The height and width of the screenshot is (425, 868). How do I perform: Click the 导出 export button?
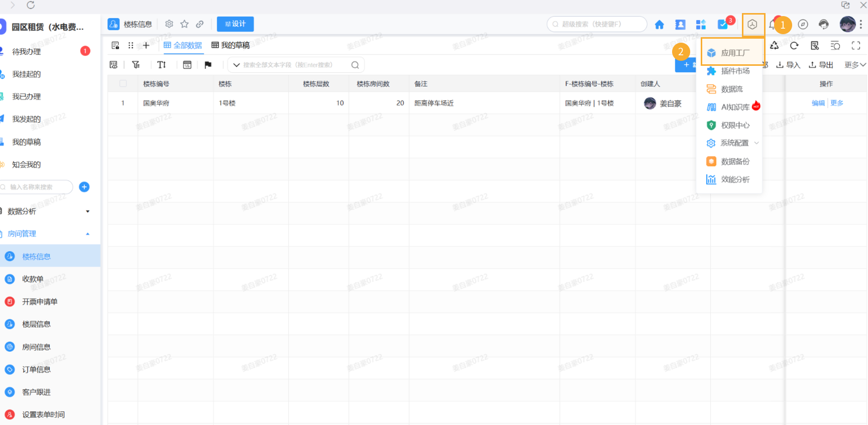pos(821,65)
